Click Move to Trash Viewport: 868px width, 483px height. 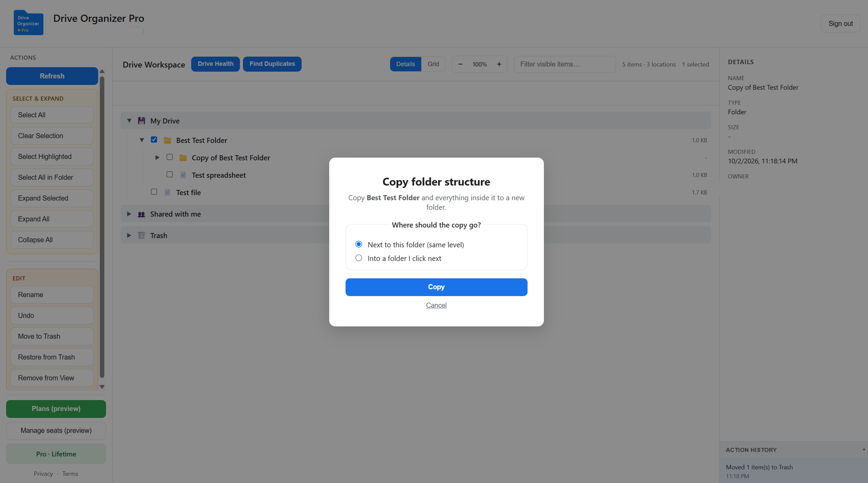[52, 336]
